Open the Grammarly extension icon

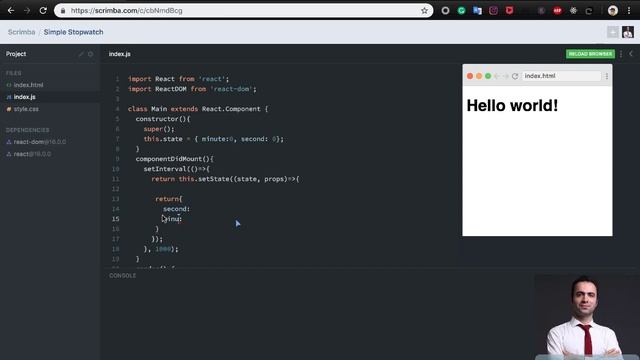click(x=461, y=11)
